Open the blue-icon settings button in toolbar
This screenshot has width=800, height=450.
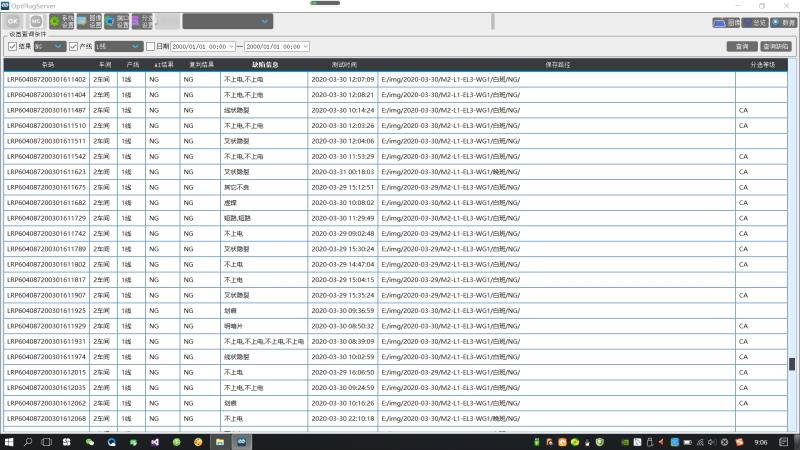(116, 21)
